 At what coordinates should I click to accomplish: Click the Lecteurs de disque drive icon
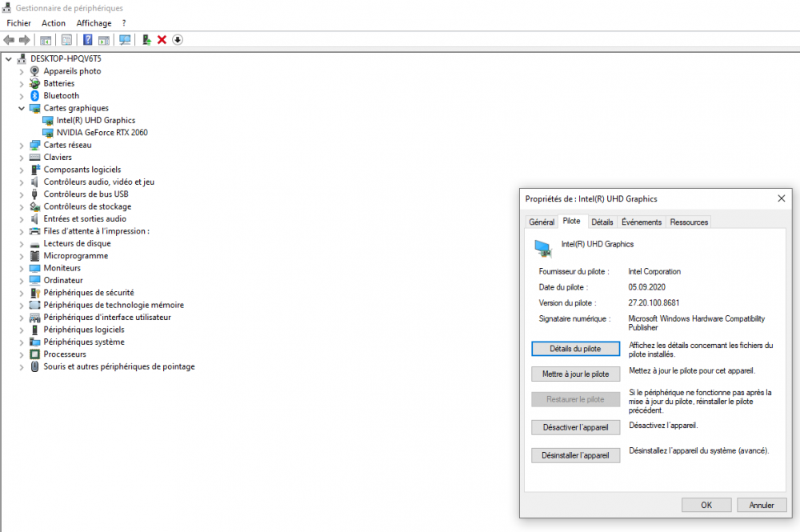click(x=34, y=244)
